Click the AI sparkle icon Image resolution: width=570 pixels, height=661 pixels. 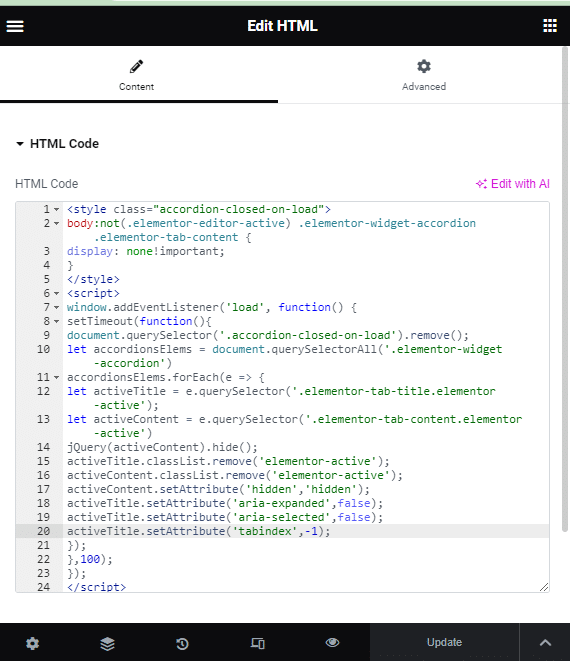click(481, 184)
